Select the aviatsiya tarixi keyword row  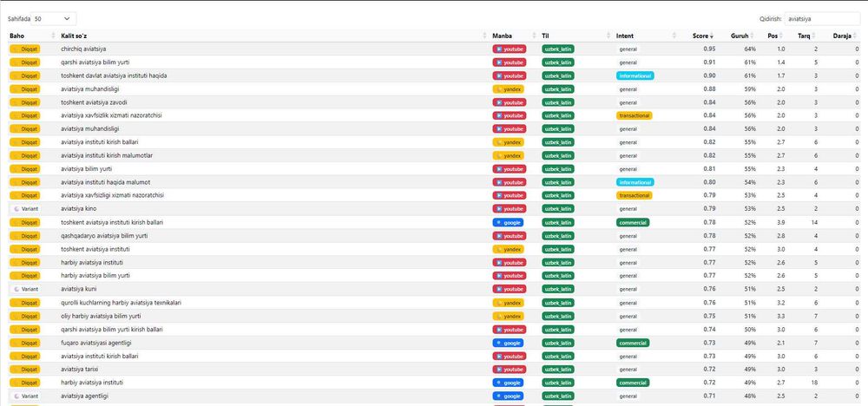pyautogui.click(x=435, y=370)
